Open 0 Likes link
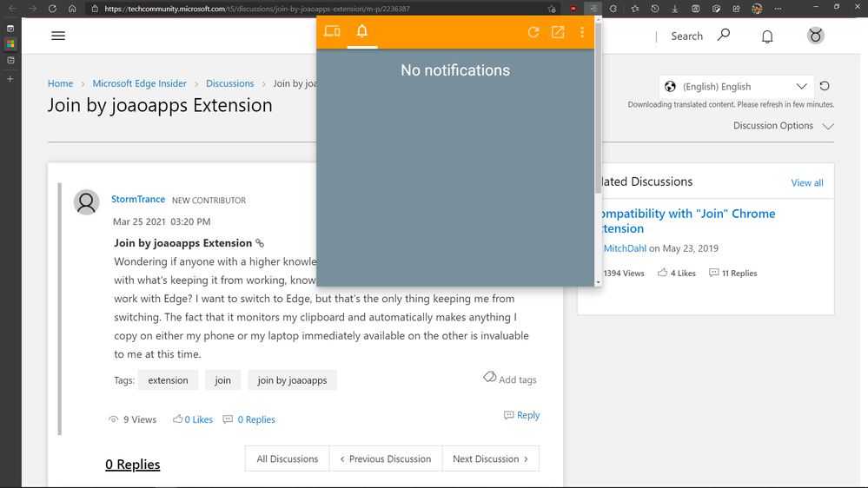The width and height of the screenshot is (868, 488). pos(199,419)
